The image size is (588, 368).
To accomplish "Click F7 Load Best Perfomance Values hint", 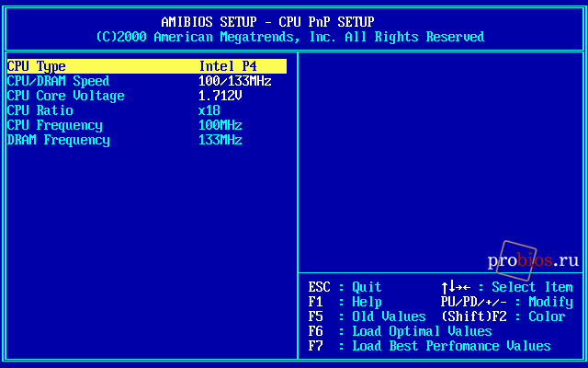I will click(x=429, y=346).
